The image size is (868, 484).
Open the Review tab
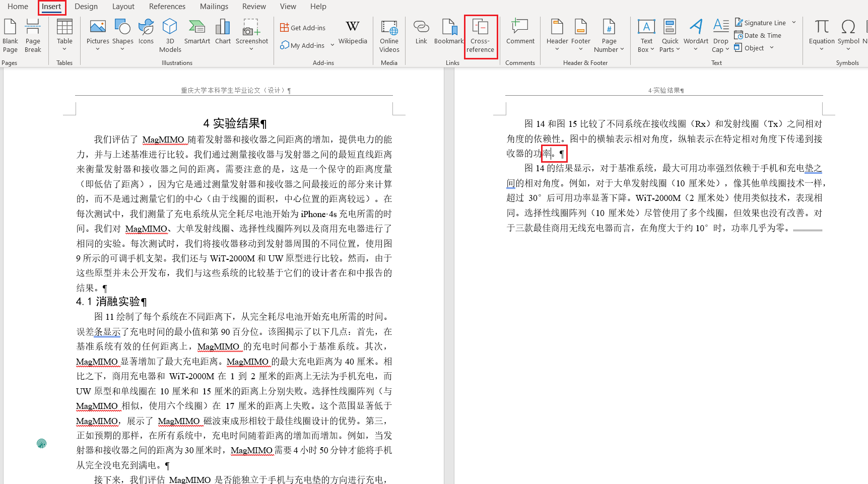pyautogui.click(x=254, y=7)
